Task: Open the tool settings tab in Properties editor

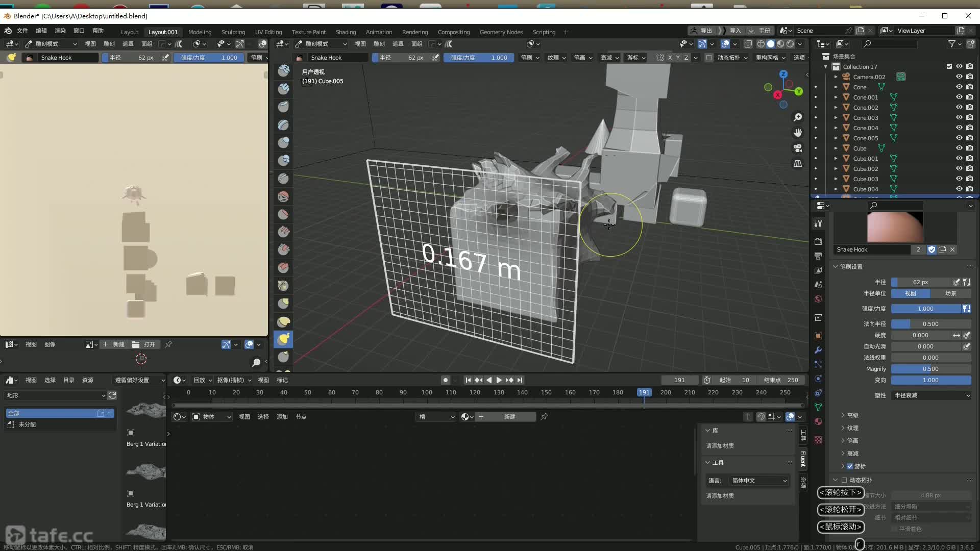Action: point(818,223)
